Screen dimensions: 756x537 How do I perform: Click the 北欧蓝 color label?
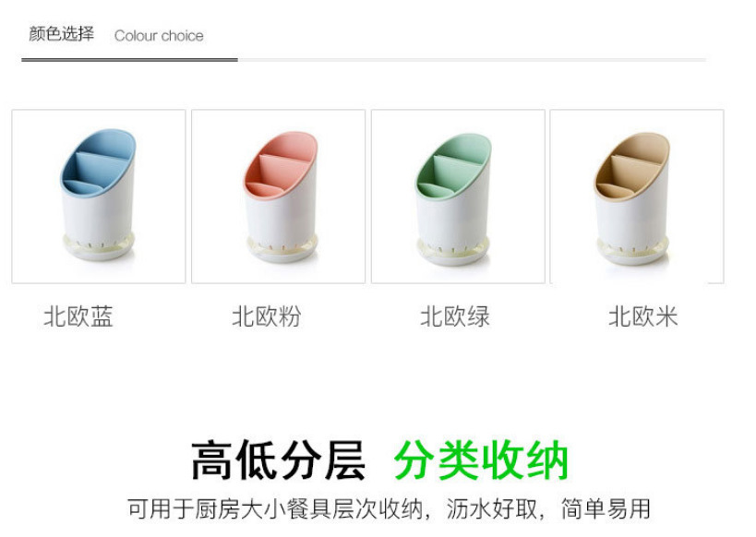(x=78, y=316)
